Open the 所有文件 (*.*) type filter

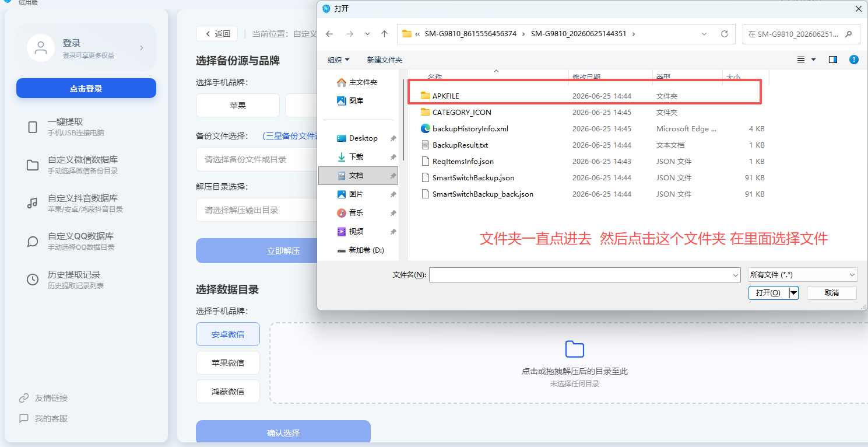[803, 274]
